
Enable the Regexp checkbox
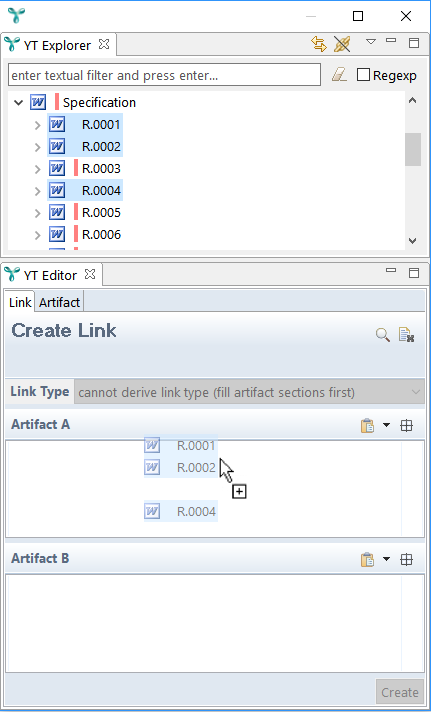363,75
